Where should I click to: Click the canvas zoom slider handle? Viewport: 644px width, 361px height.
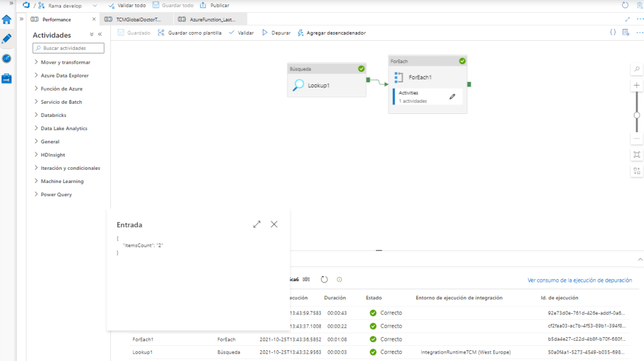pyautogui.click(x=637, y=115)
